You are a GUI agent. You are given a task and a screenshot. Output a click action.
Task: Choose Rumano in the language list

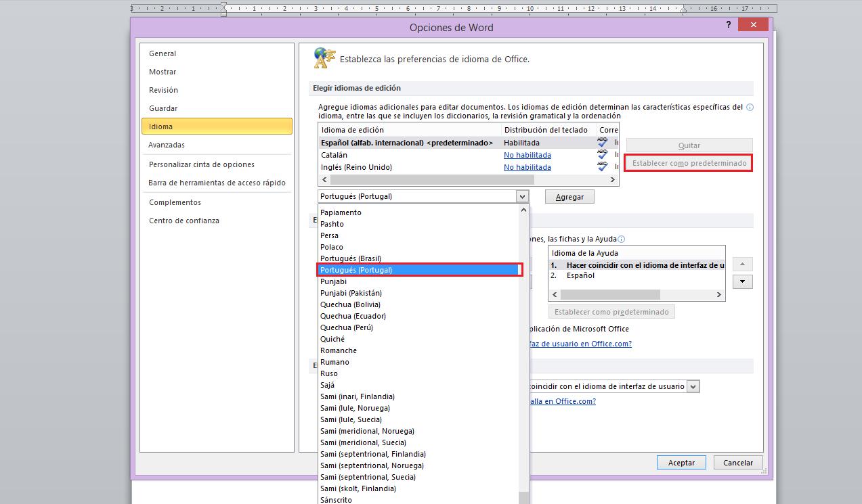[335, 362]
